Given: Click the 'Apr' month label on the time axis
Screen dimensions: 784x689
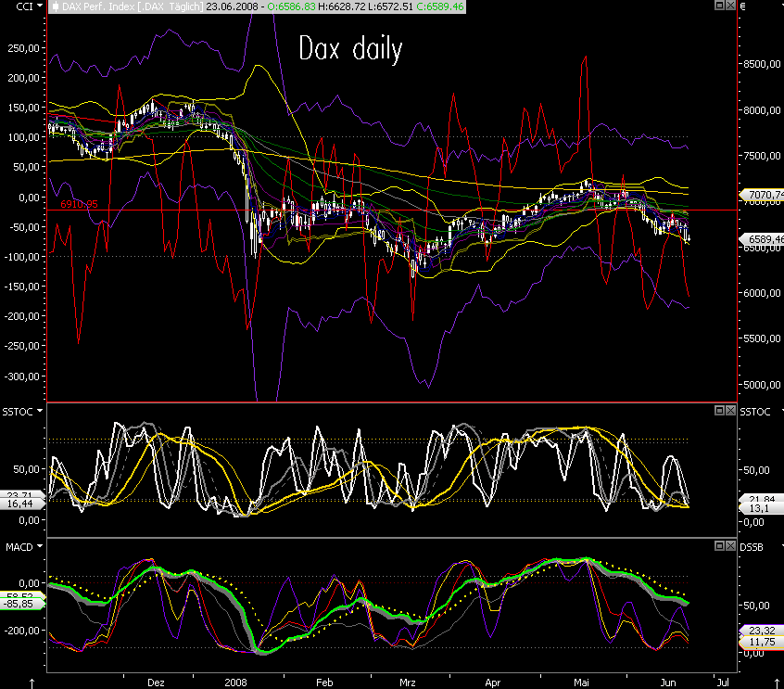Looking at the screenshot, I should click(492, 683).
